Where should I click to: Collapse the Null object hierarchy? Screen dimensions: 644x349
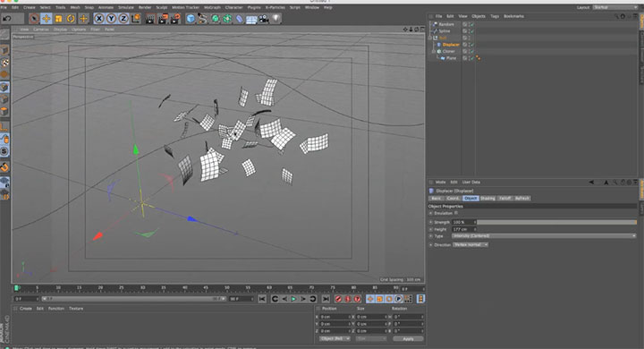pos(429,38)
